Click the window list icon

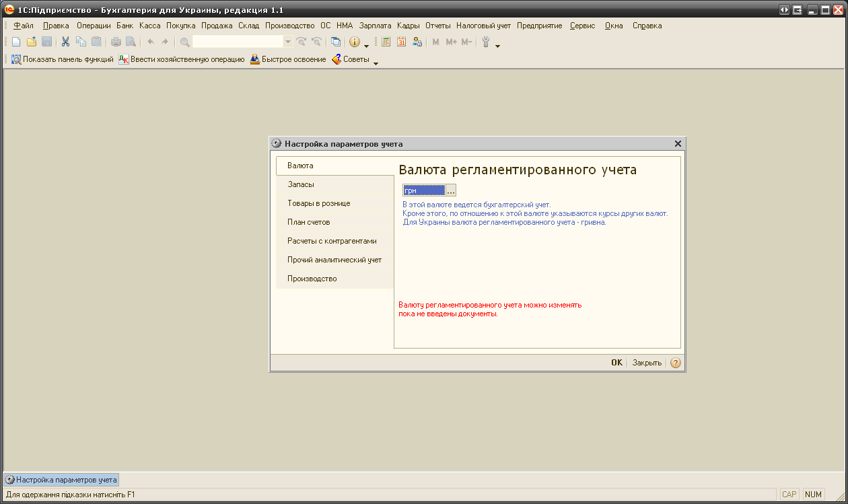336,42
